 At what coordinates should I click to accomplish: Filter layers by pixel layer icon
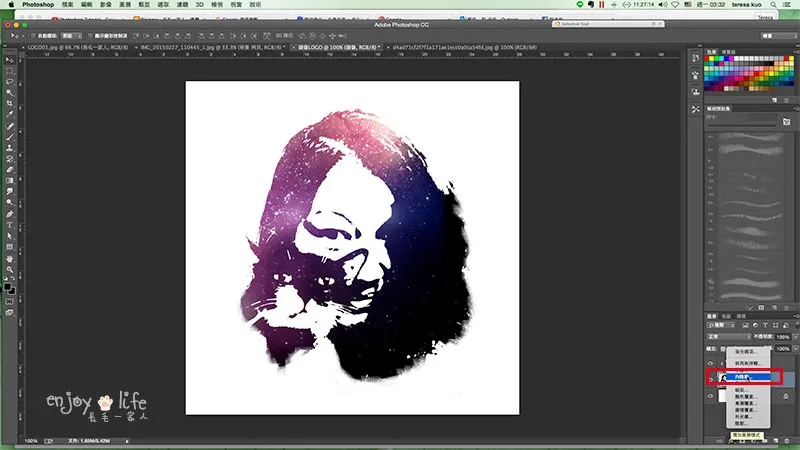[745, 325]
